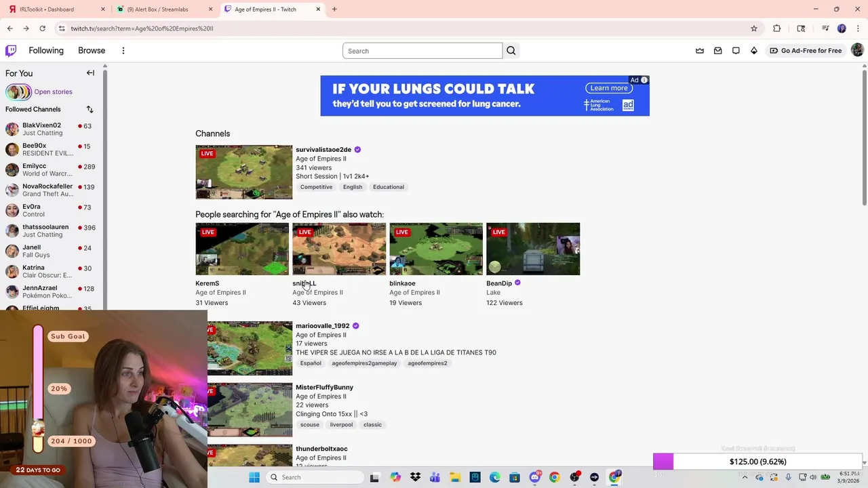The height and width of the screenshot is (488, 868).
Task: Open thunderboltxaoc channel link
Action: click(321, 449)
